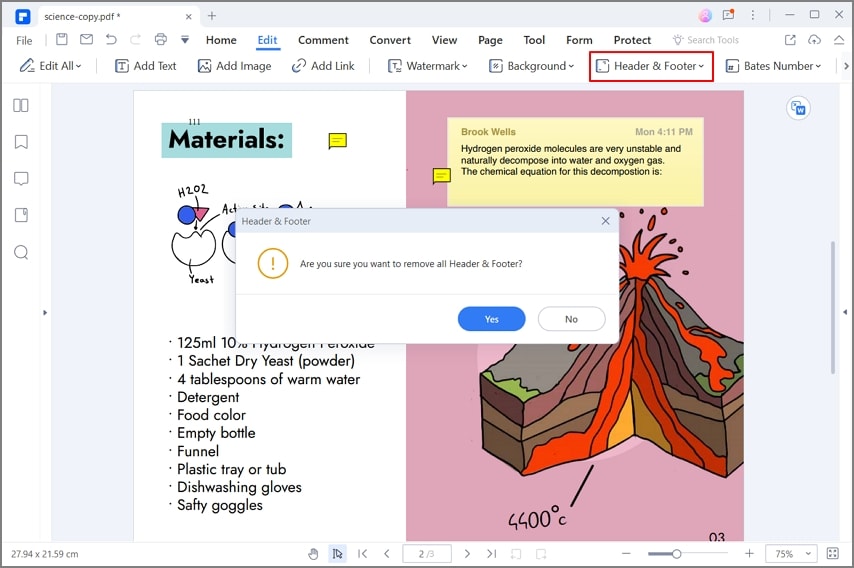This screenshot has height=568, width=854.
Task: Open the View tab
Action: click(x=444, y=40)
